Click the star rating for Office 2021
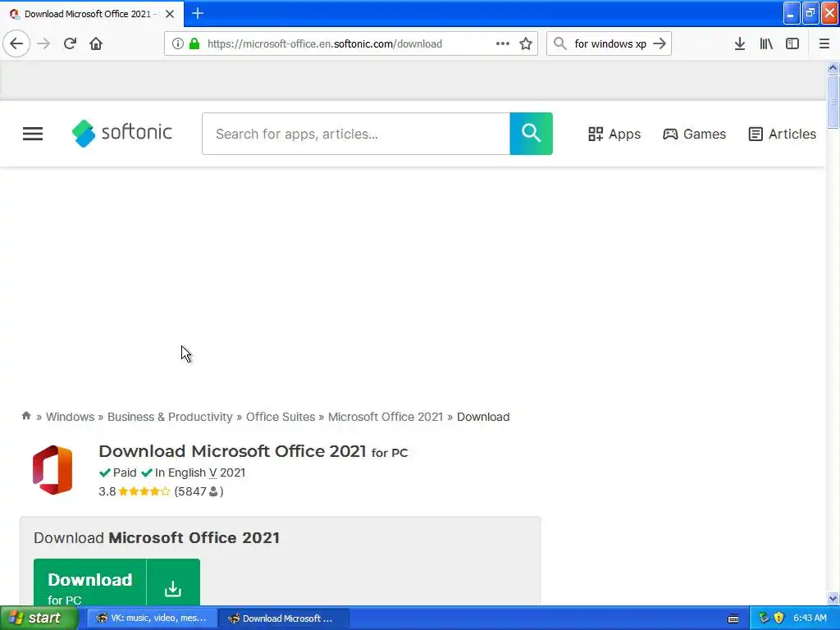The image size is (840, 630). coord(144,491)
